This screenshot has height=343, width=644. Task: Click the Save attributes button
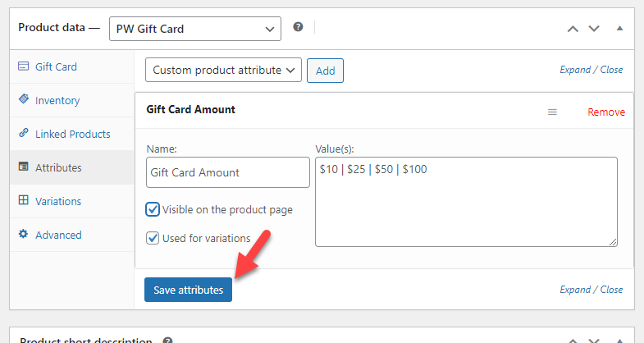(188, 290)
